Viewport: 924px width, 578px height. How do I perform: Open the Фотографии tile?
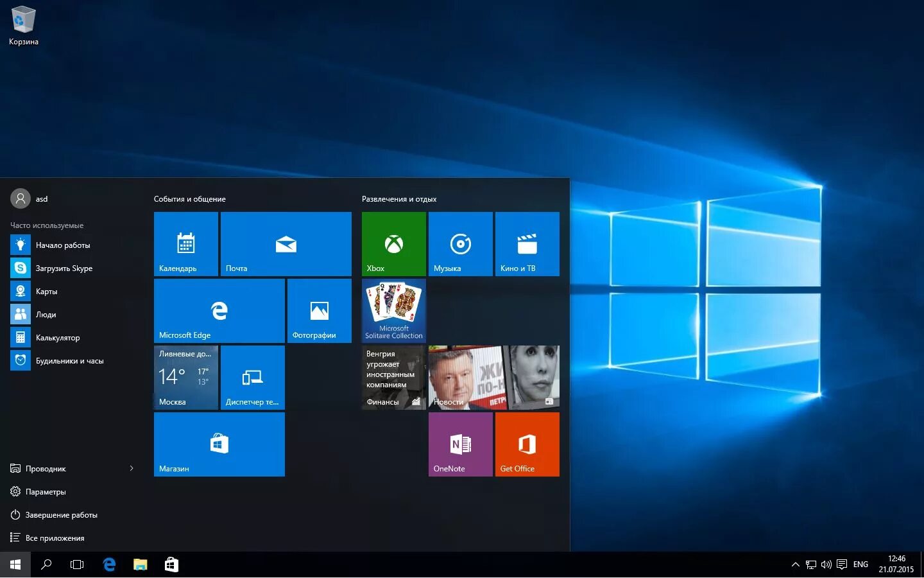(320, 311)
